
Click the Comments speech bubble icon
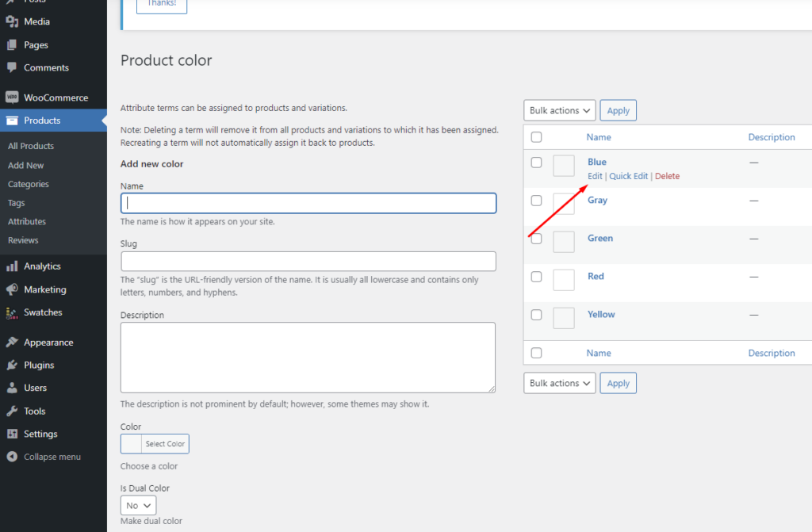12,68
